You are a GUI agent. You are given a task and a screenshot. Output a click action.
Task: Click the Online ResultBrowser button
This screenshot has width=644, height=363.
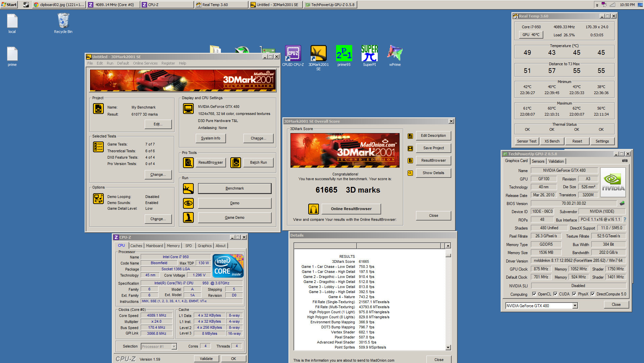pyautogui.click(x=351, y=209)
